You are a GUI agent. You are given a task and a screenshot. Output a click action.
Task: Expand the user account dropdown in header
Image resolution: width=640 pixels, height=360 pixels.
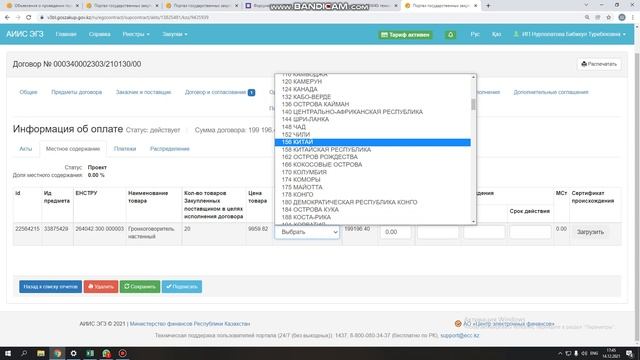569,34
